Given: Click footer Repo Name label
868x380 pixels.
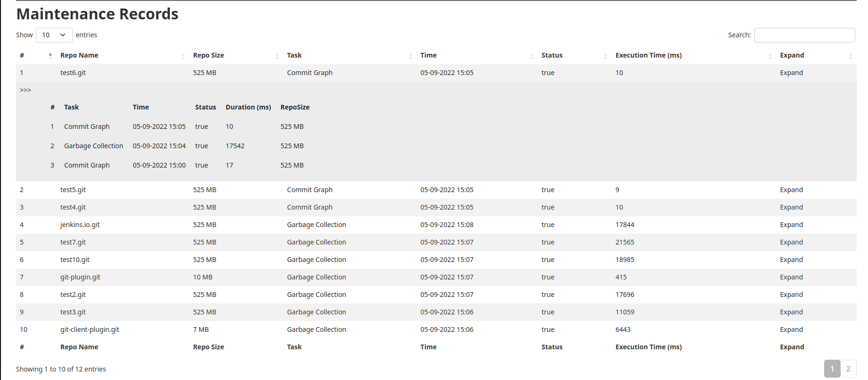Looking at the screenshot, I should coord(79,347).
